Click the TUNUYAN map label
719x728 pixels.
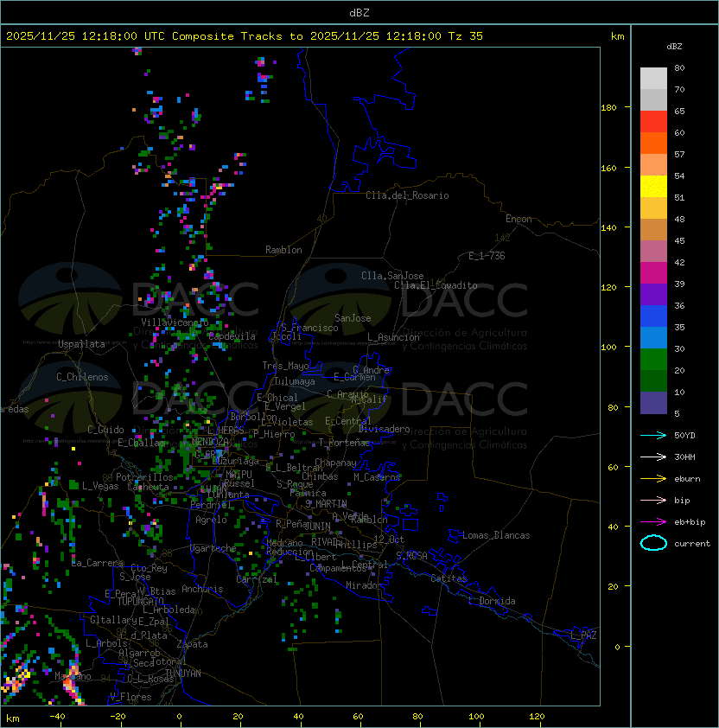[x=183, y=674]
